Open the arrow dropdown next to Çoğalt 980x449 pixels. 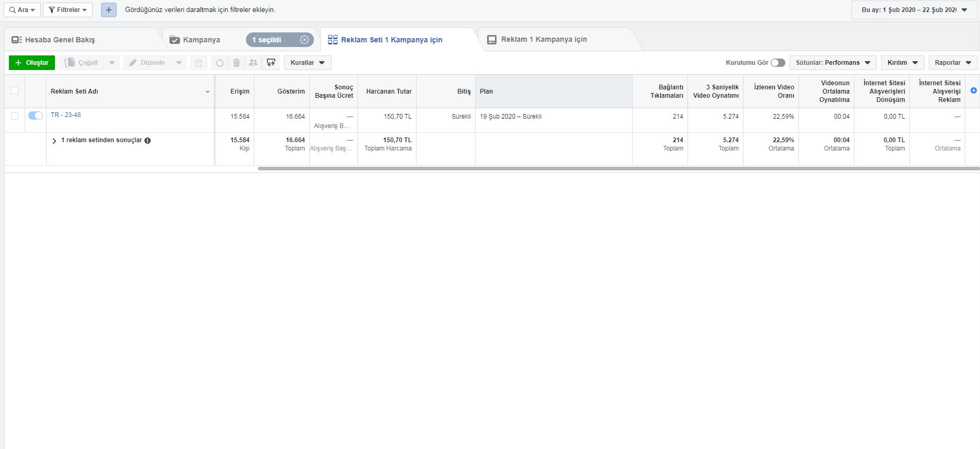111,63
